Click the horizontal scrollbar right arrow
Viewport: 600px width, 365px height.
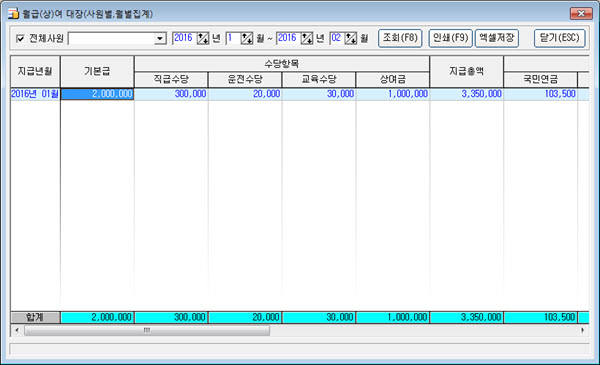click(583, 330)
